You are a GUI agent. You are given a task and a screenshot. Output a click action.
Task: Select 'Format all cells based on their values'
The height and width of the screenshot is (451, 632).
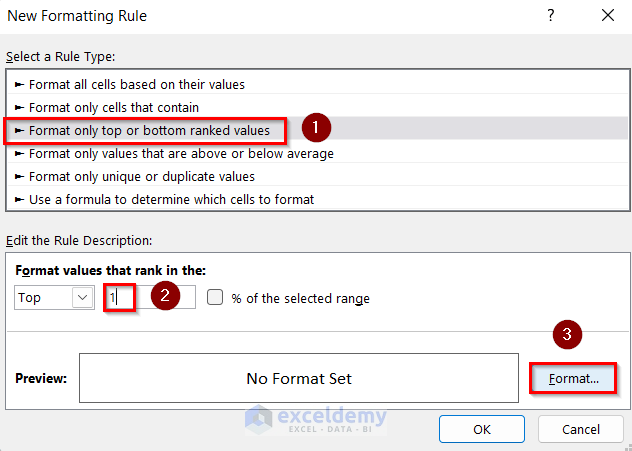pyautogui.click(x=136, y=84)
